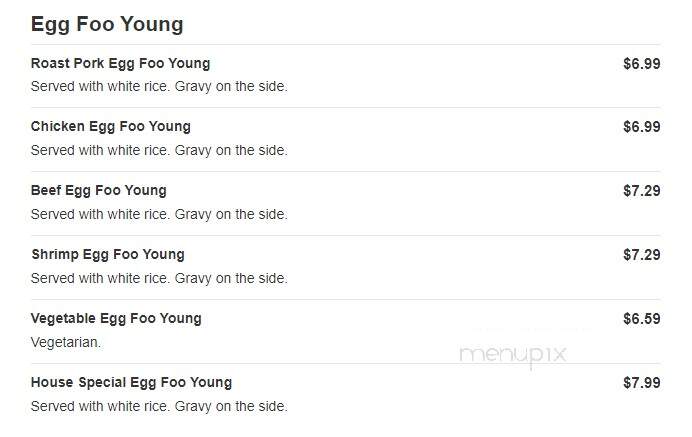This screenshot has height=437, width=692.
Task: Click the menupix watermark logo
Action: point(513,355)
